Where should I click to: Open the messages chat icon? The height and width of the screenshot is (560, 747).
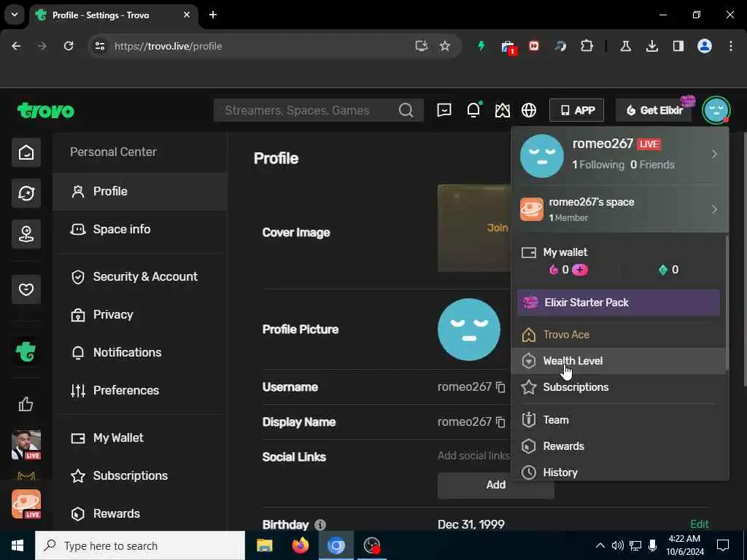pyautogui.click(x=444, y=111)
